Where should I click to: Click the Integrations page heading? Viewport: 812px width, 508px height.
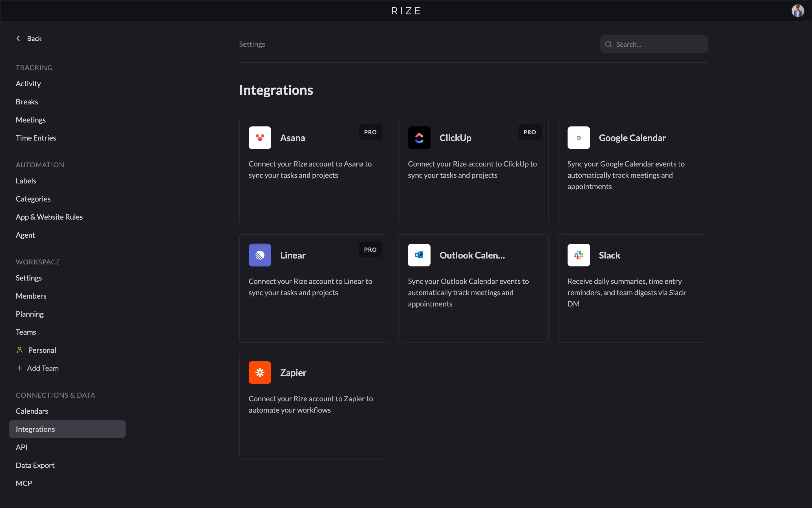276,90
